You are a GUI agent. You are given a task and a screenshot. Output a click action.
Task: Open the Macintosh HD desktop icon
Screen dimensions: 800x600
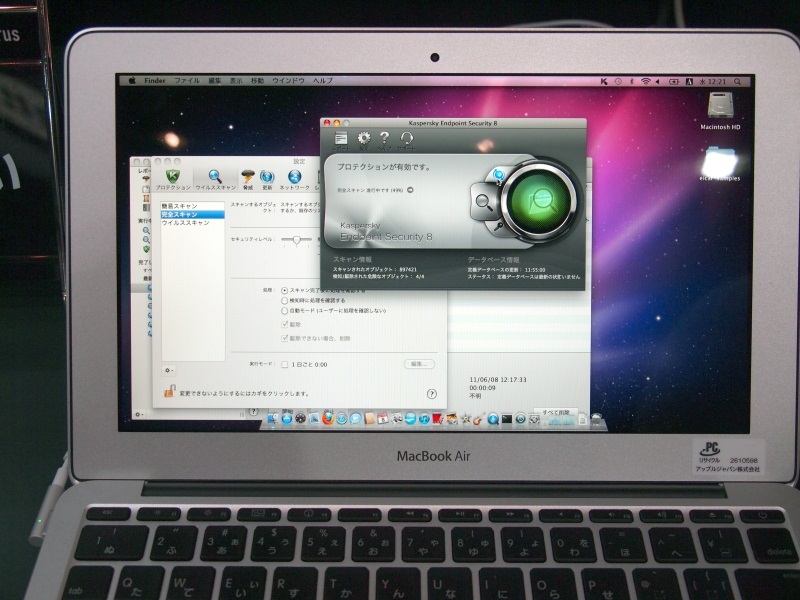tap(720, 110)
